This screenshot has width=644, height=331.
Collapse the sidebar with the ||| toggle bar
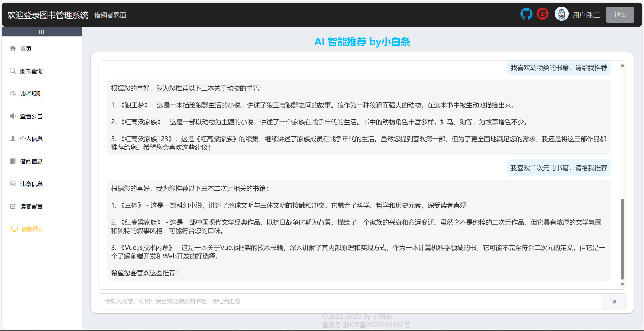pos(41,32)
